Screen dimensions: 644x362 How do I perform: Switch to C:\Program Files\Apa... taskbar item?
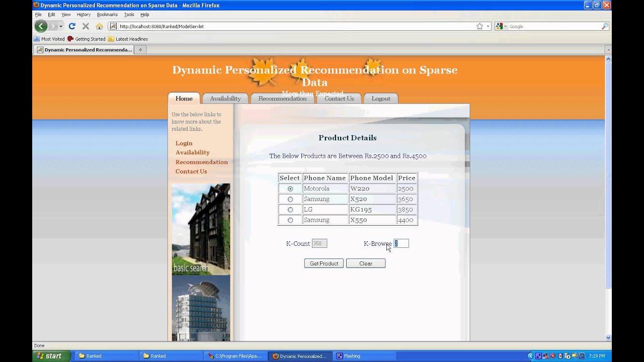[235, 356]
